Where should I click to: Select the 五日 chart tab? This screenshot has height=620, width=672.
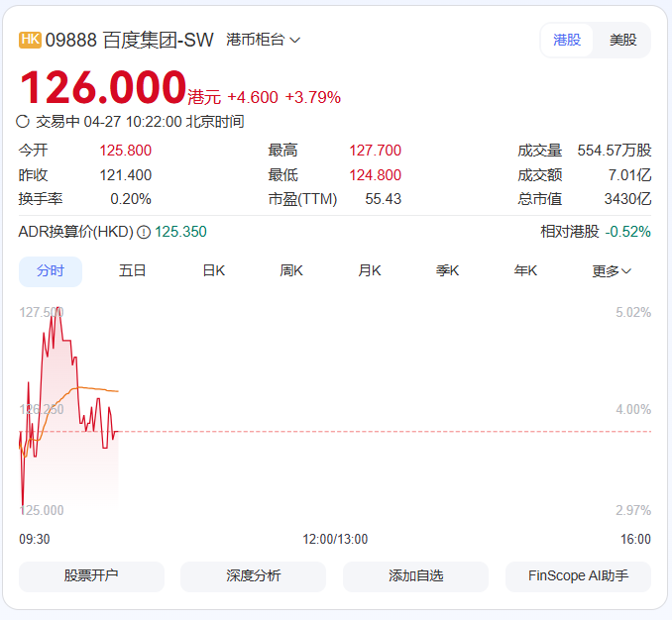[x=133, y=271]
